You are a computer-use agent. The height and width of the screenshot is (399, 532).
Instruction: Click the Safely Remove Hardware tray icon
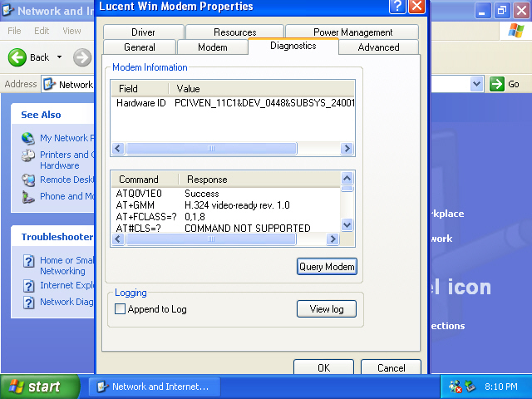point(470,386)
